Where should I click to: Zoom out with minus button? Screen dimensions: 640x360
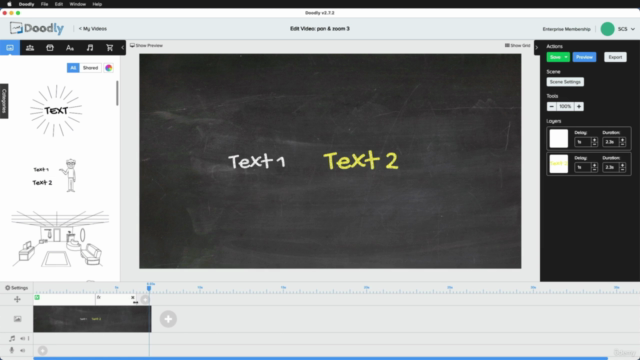[x=551, y=107]
